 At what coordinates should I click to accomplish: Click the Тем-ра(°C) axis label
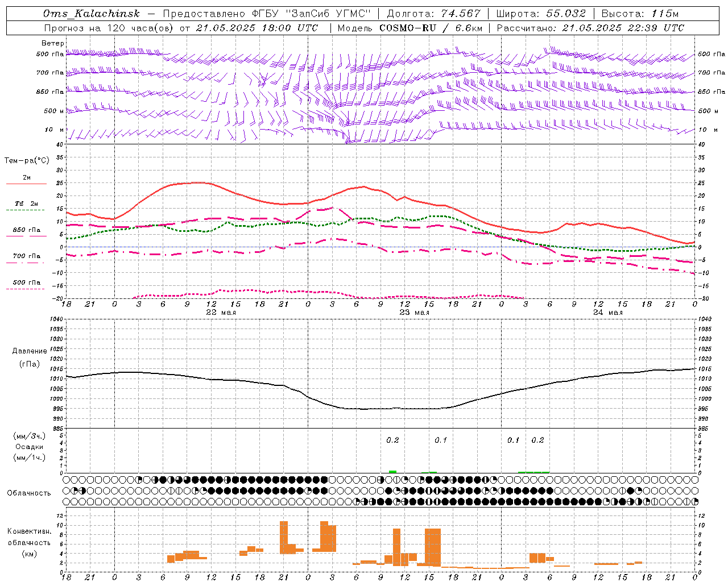click(x=27, y=161)
